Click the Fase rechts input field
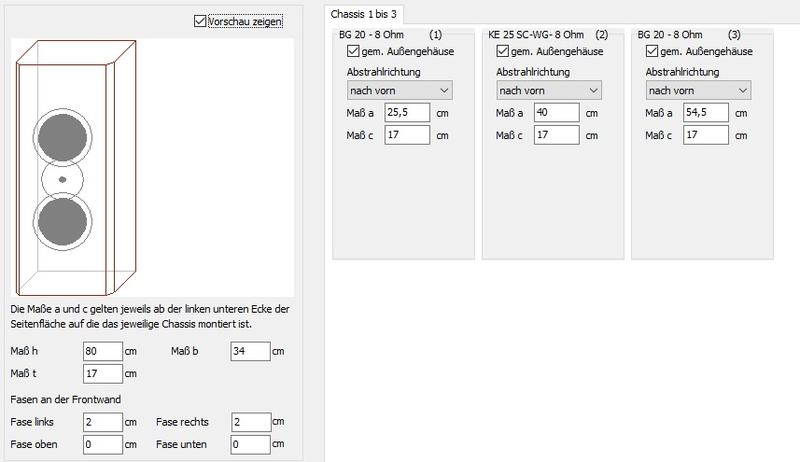This screenshot has width=800, height=462. [x=250, y=422]
